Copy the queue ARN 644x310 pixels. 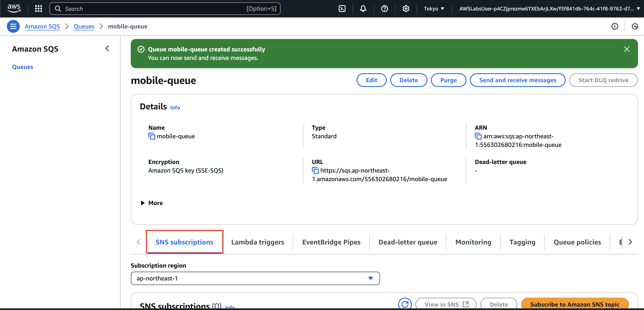pos(478,136)
